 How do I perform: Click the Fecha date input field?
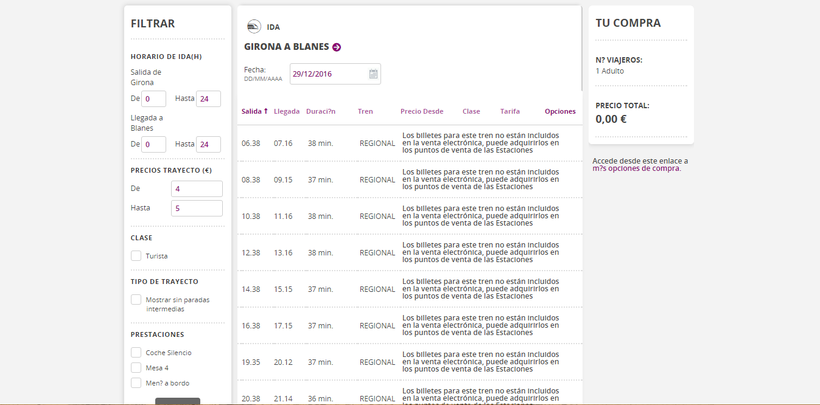pos(327,74)
